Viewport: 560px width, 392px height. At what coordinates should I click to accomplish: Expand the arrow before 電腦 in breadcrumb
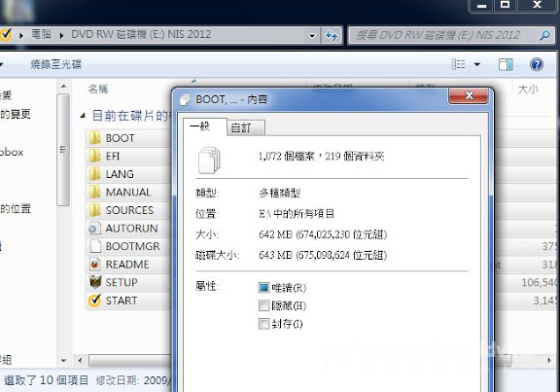[x=21, y=35]
